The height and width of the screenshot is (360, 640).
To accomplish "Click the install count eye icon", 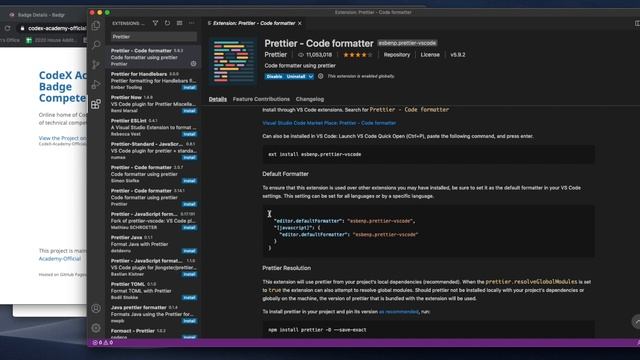I will (x=301, y=55).
